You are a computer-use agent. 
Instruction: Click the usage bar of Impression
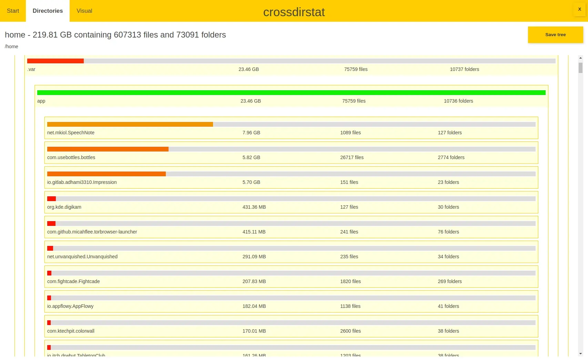click(x=107, y=174)
